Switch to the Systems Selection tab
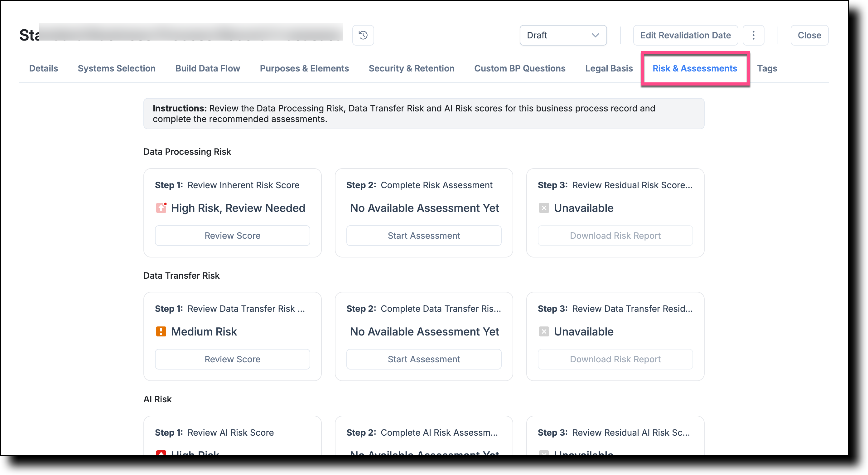This screenshot has width=868, height=475. (x=117, y=68)
